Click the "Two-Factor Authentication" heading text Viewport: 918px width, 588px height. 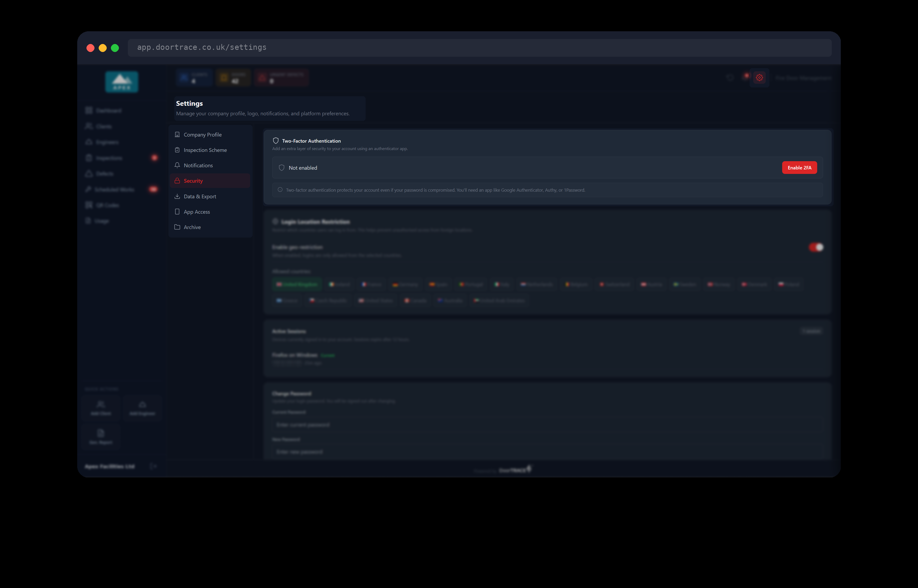(x=311, y=141)
